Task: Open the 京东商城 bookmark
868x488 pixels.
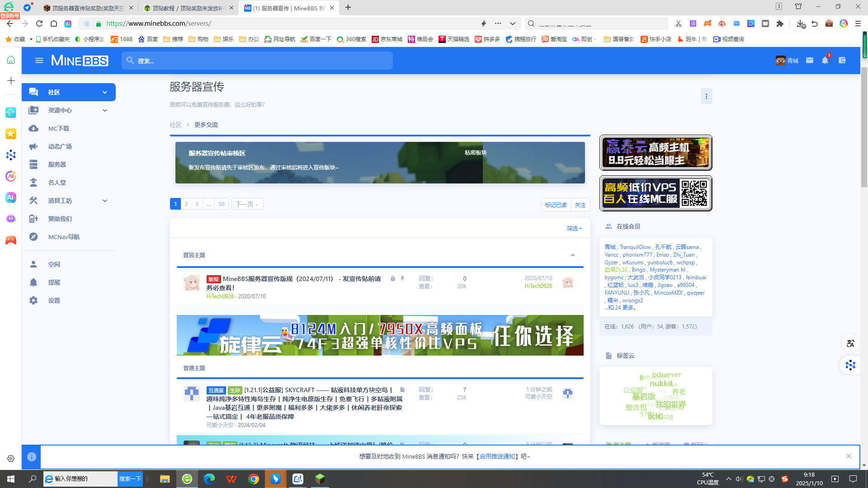Action: pyautogui.click(x=387, y=39)
